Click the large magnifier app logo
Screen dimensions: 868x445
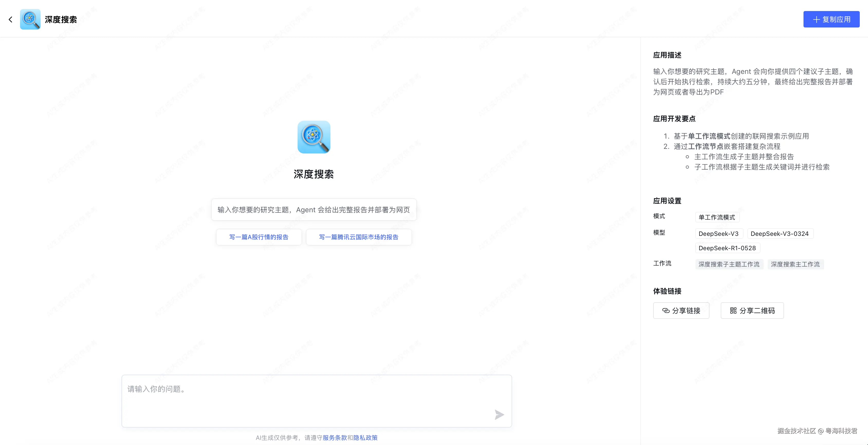(314, 137)
